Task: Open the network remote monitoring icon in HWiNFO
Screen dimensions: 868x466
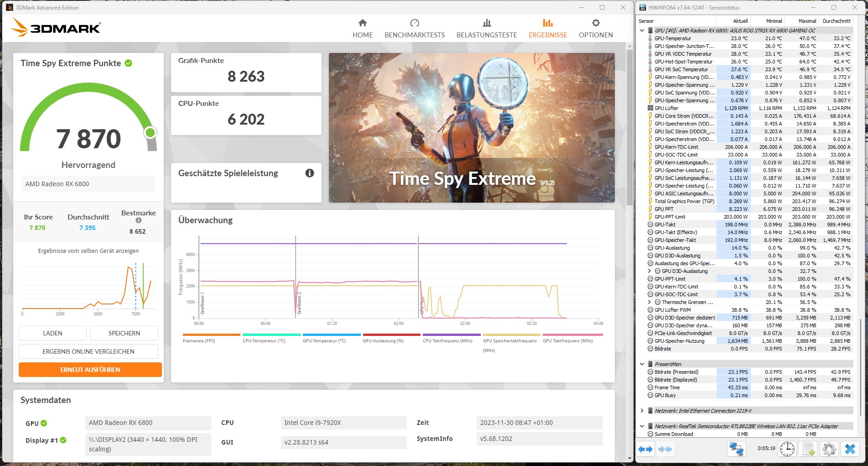Action: coord(736,449)
